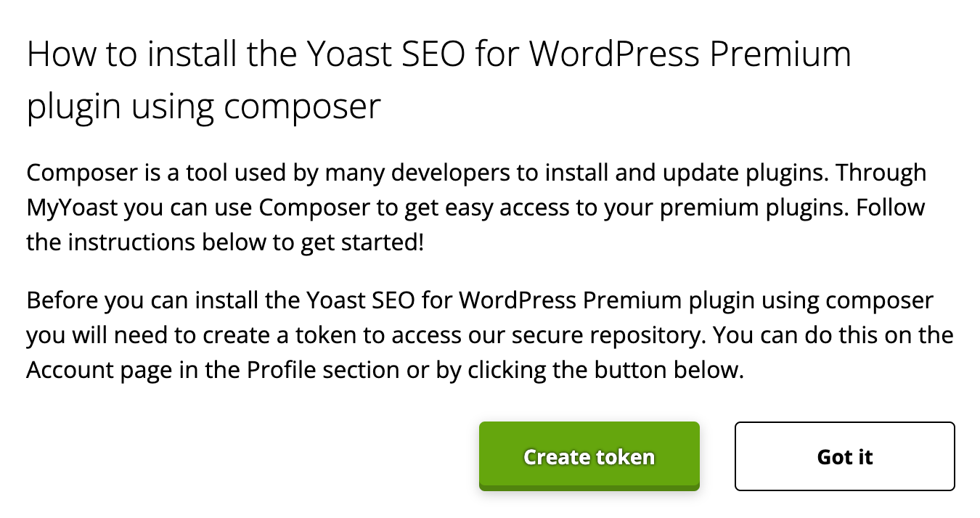Click the dialog heading's first line
Viewport: 980px width, 518px height.
[438, 55]
